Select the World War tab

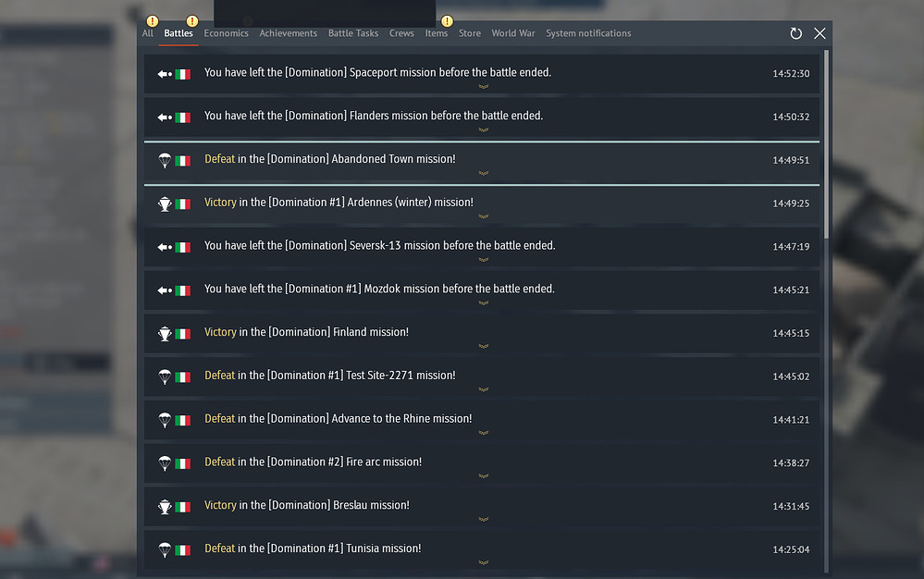tap(513, 33)
